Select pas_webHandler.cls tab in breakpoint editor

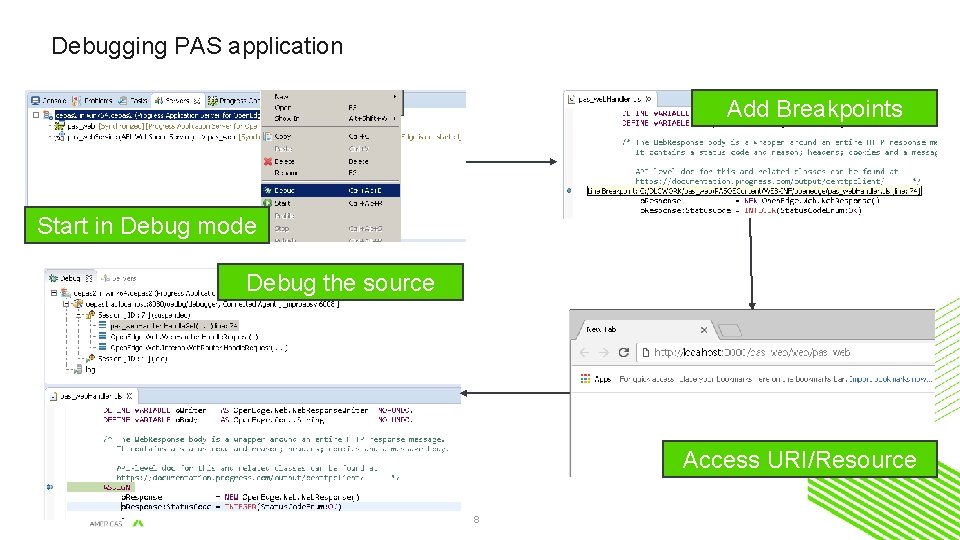[x=609, y=99]
